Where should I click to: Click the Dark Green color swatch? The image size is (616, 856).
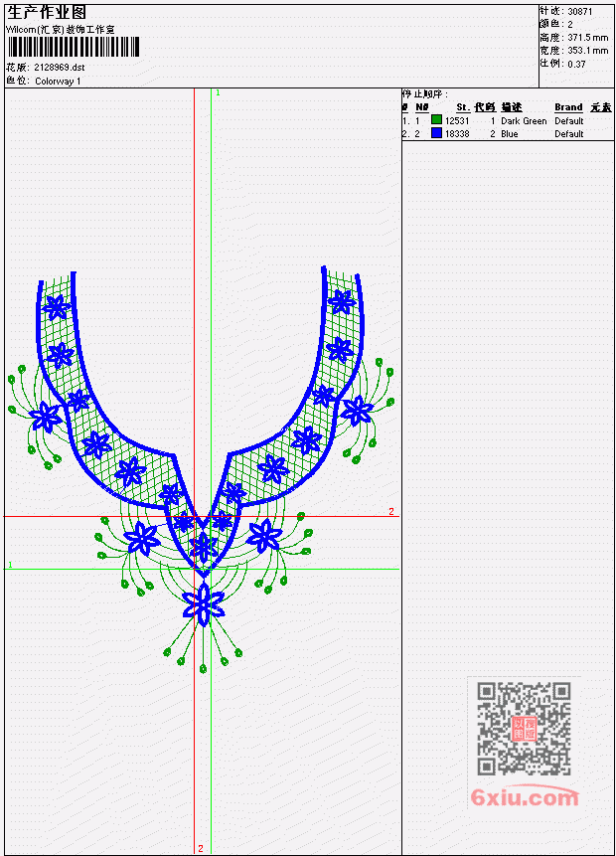436,120
